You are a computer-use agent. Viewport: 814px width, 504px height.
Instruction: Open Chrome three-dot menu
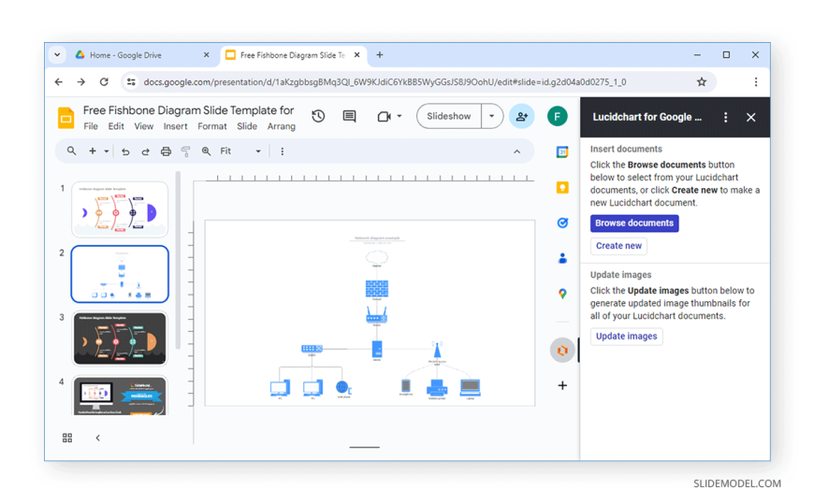[x=756, y=82]
